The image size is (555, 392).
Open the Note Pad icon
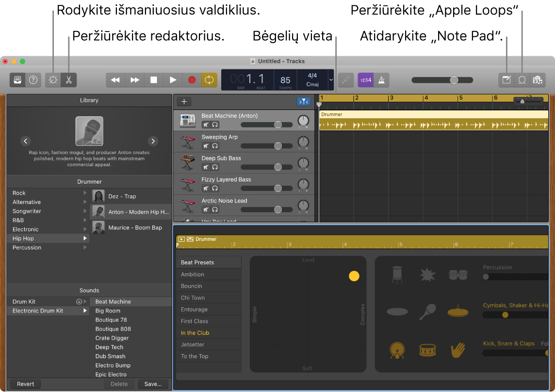[506, 80]
